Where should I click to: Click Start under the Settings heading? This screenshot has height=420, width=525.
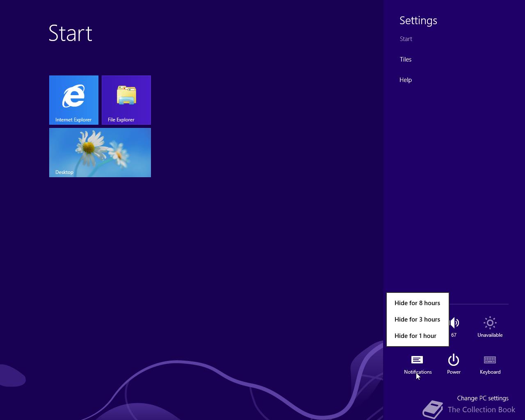[x=406, y=39]
